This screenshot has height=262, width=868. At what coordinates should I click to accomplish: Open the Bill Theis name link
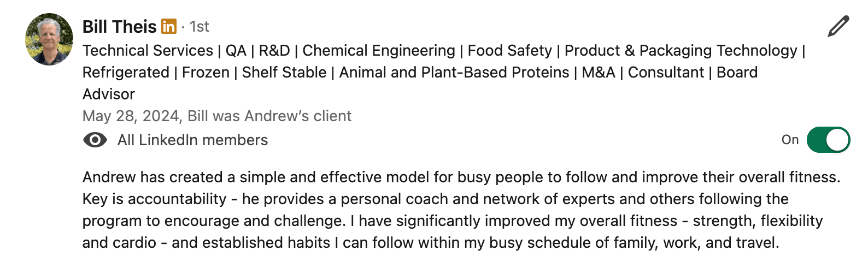[119, 26]
